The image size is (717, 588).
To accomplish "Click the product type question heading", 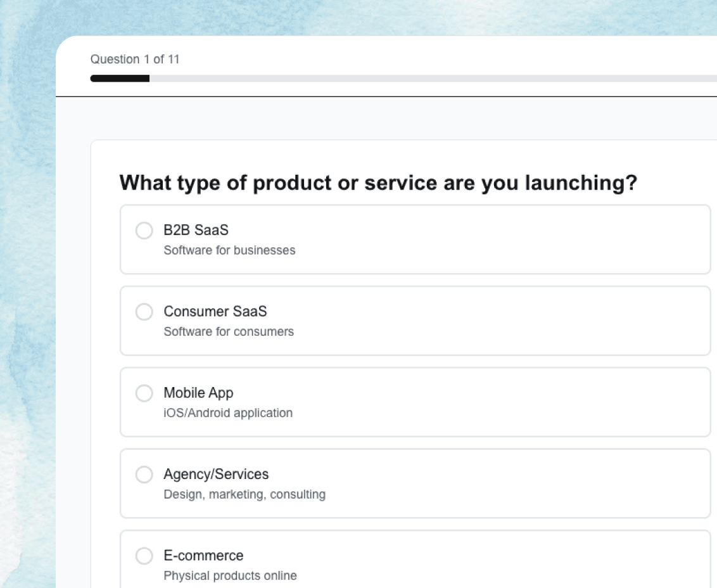I will pyautogui.click(x=378, y=183).
